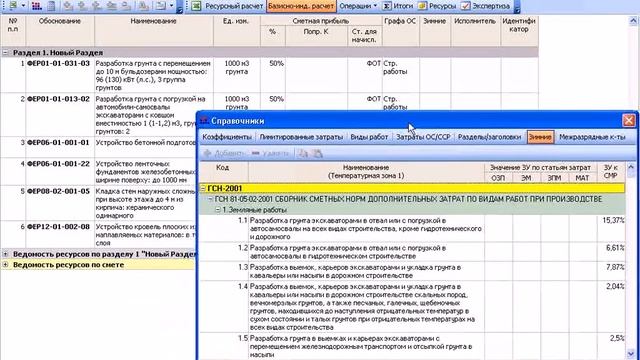Viewport: 640px width, 360px height.
Task: Click the МАТ column header
Action: tap(582, 178)
